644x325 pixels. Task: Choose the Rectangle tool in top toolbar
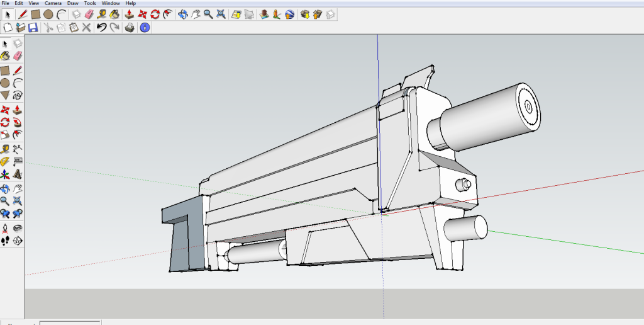pos(36,14)
